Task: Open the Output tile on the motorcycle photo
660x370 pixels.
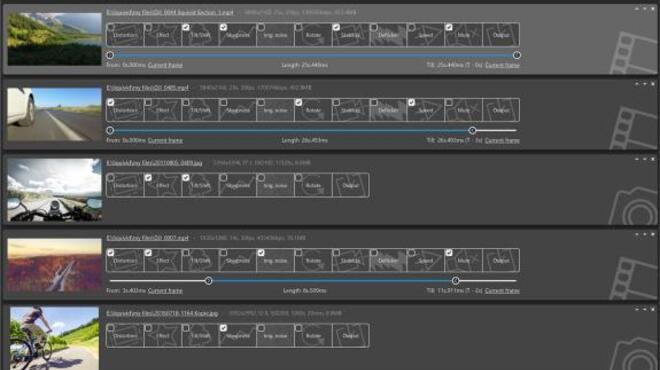Action: [x=351, y=185]
